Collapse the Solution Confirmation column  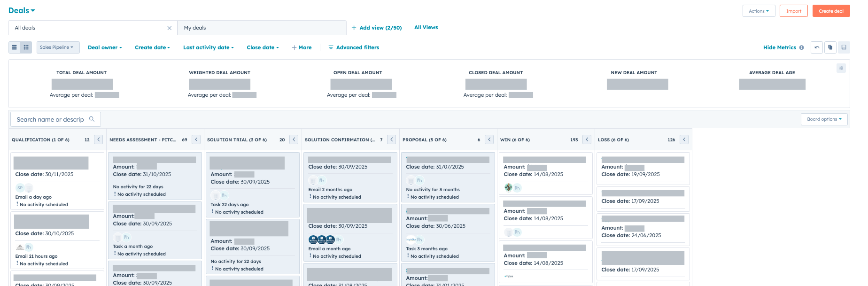392,139
